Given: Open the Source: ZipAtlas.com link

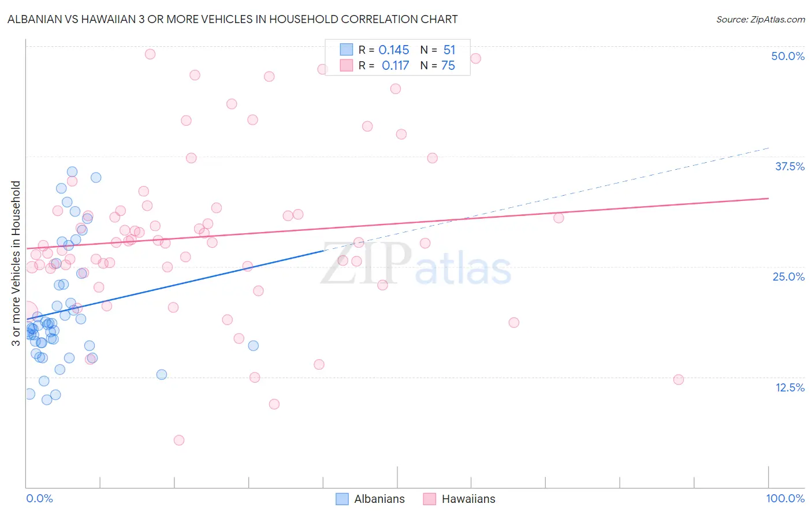Looking at the screenshot, I should coord(761,19).
